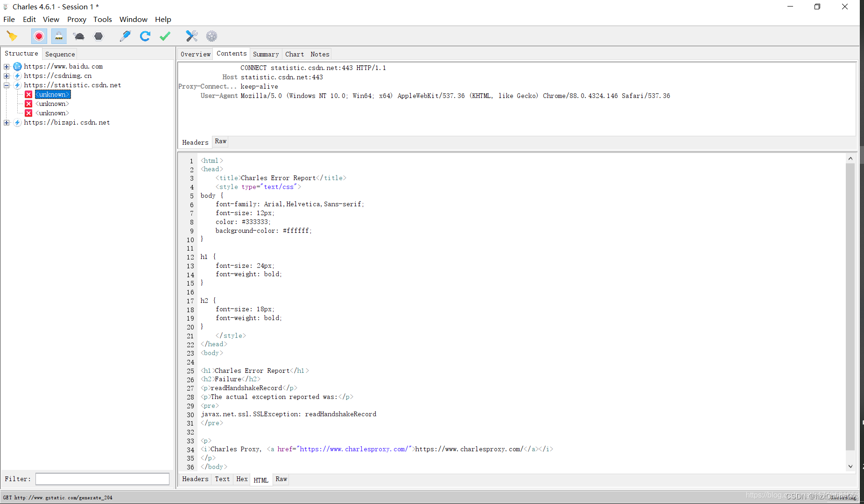Toggle SSL proxying lock icon
The height and width of the screenshot is (504, 864).
point(59,36)
